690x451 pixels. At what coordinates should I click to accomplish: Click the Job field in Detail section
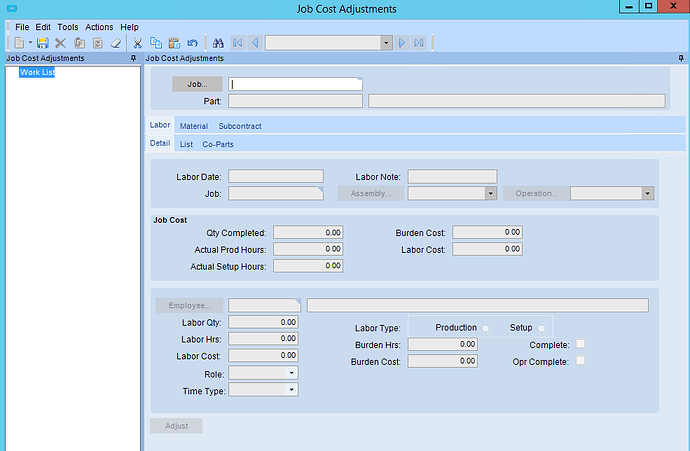point(276,193)
